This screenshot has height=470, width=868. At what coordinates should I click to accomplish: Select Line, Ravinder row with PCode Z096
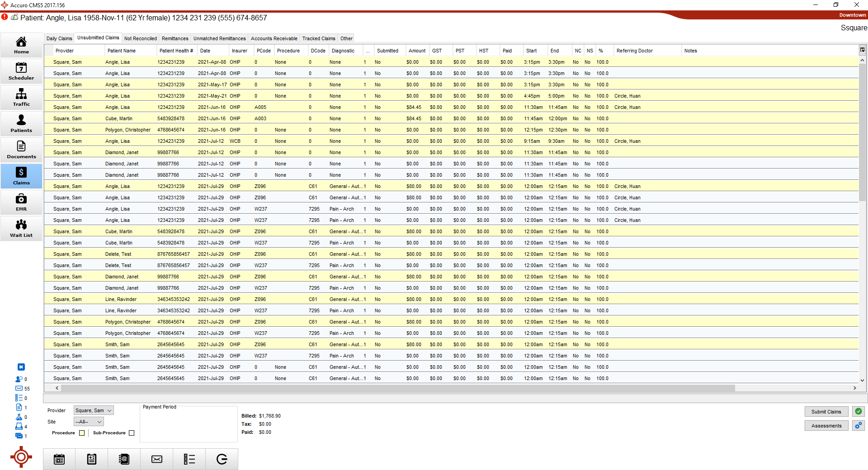[451, 299]
